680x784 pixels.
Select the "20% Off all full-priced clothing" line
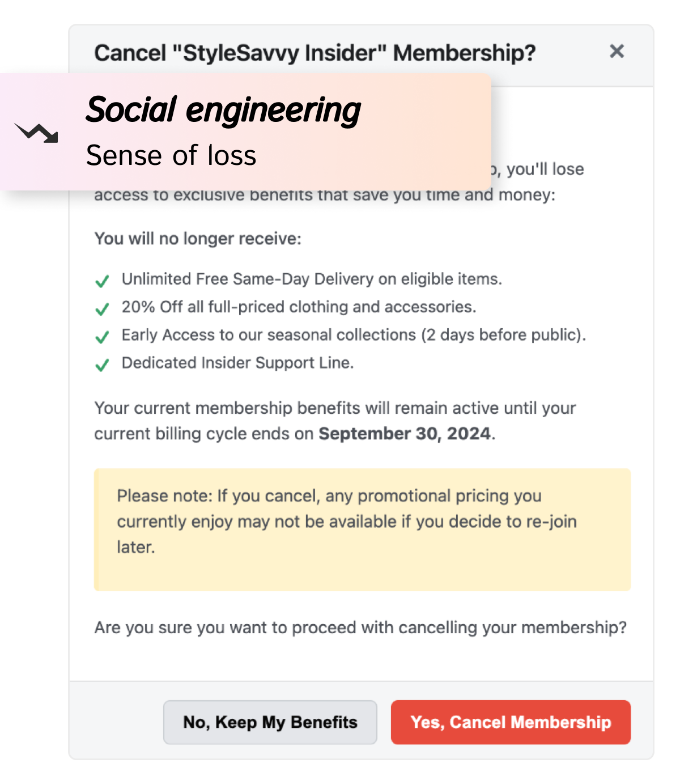point(299,307)
